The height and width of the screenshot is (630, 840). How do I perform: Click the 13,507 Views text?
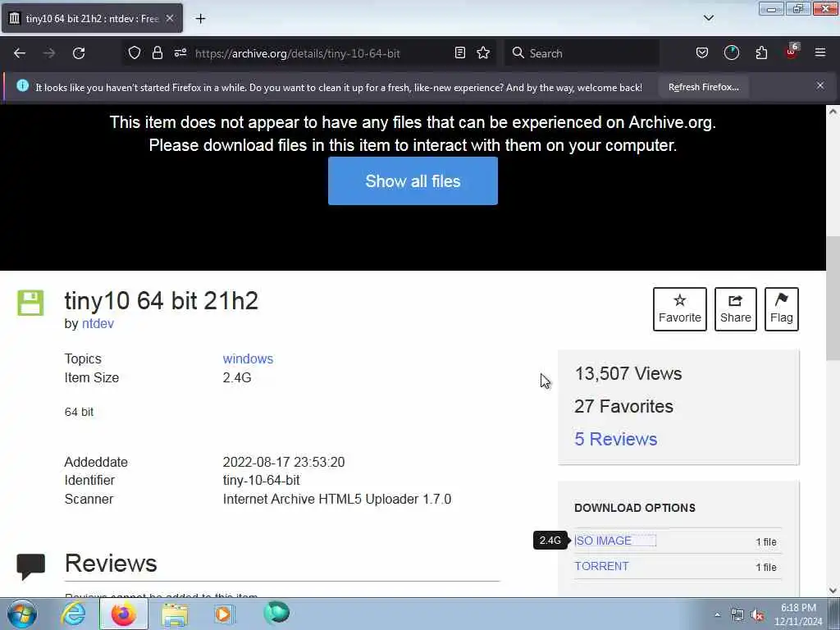628,373
